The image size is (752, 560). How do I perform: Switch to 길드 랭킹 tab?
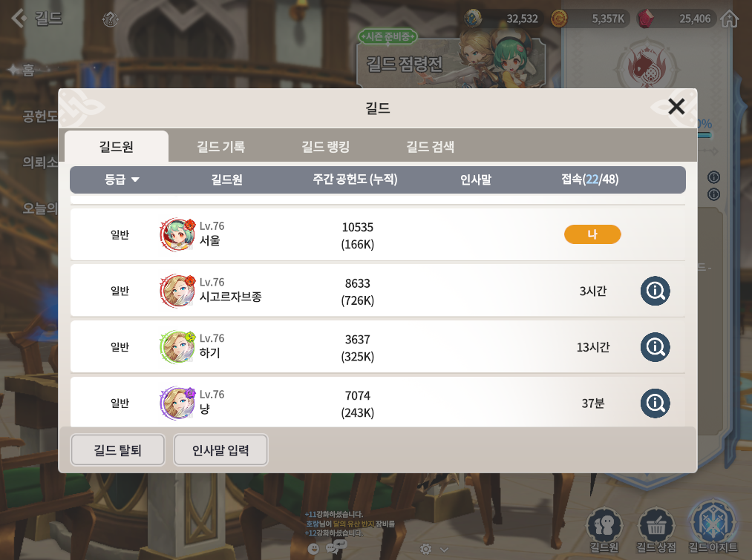[x=326, y=147]
